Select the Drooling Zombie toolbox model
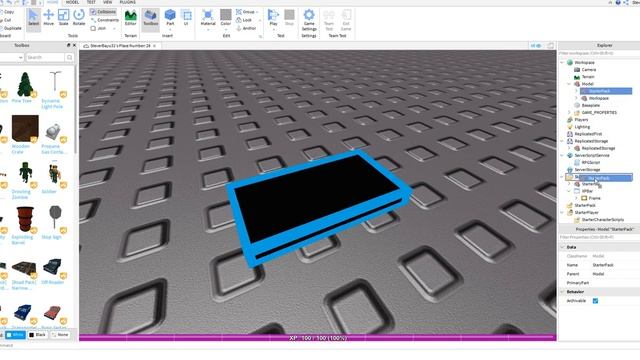 (x=24, y=180)
